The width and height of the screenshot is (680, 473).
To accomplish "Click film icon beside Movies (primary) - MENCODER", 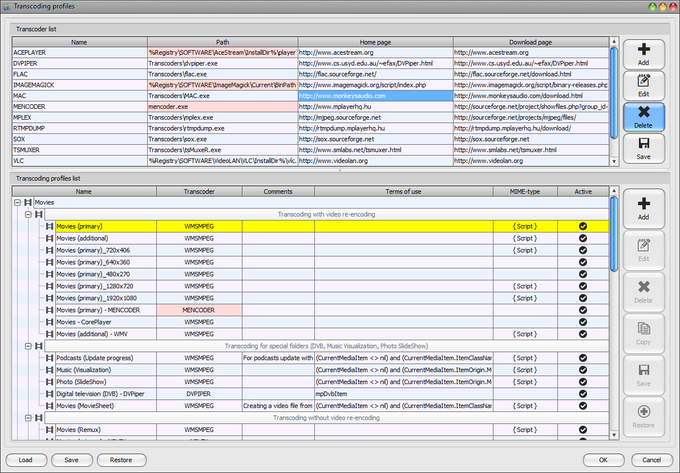I will coord(49,310).
